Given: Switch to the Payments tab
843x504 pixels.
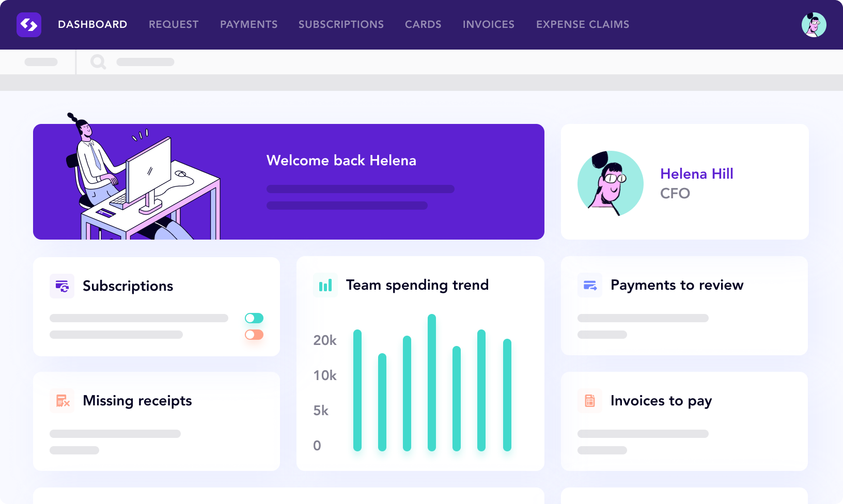Looking at the screenshot, I should (248, 24).
